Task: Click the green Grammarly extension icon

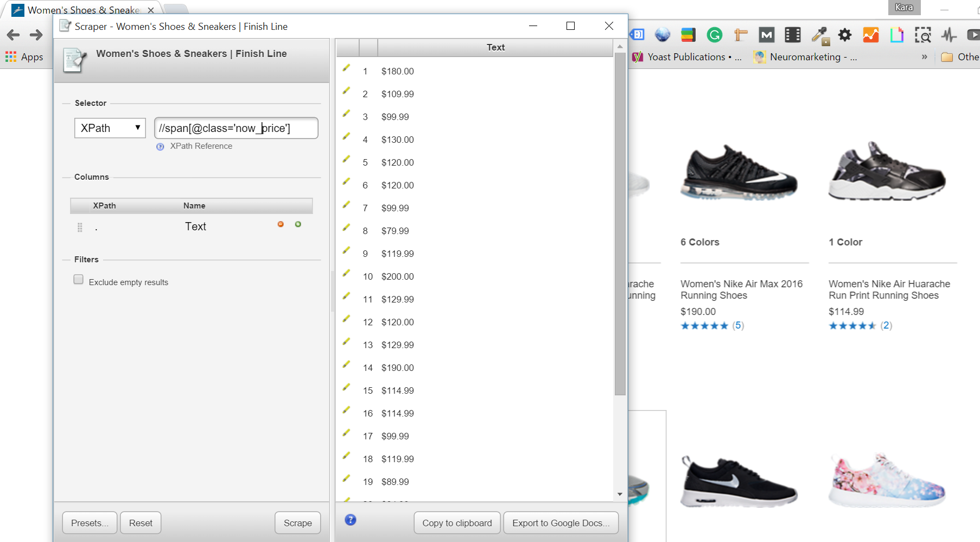Action: tap(714, 35)
